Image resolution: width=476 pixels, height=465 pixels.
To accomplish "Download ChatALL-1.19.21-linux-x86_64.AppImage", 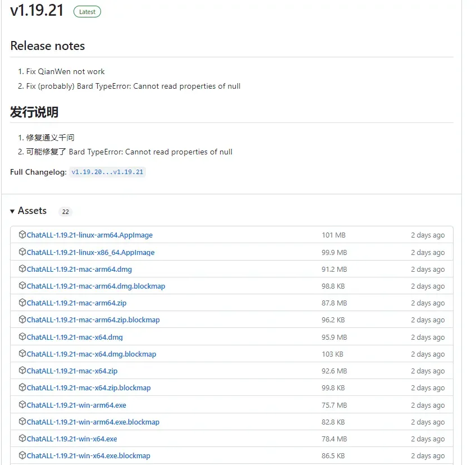I will point(90,252).
